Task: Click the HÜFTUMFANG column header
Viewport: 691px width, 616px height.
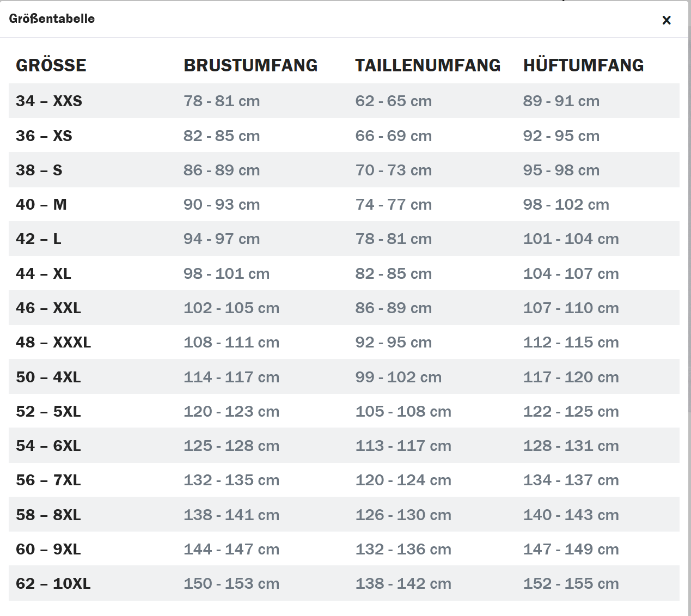Action: click(x=584, y=65)
